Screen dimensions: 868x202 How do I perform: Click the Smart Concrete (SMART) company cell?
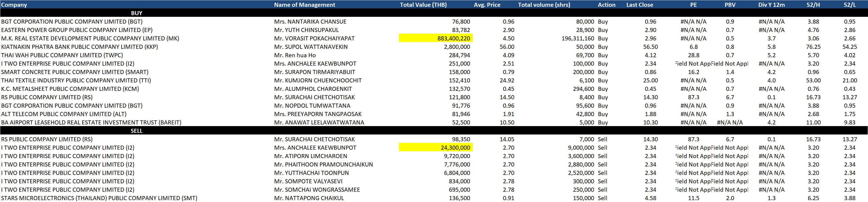point(75,72)
